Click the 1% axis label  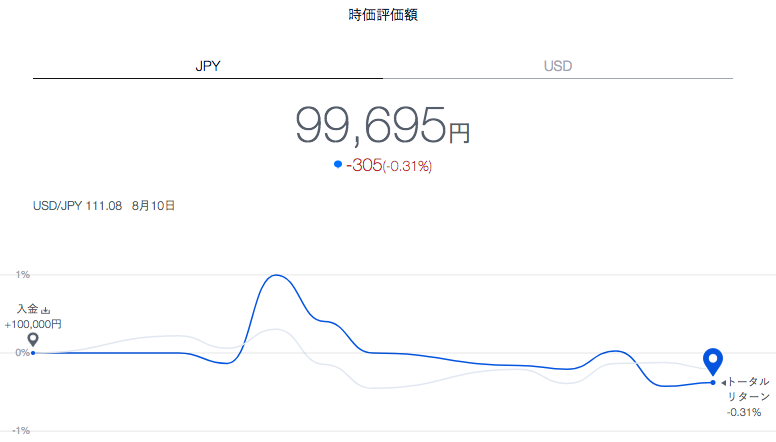(23, 275)
